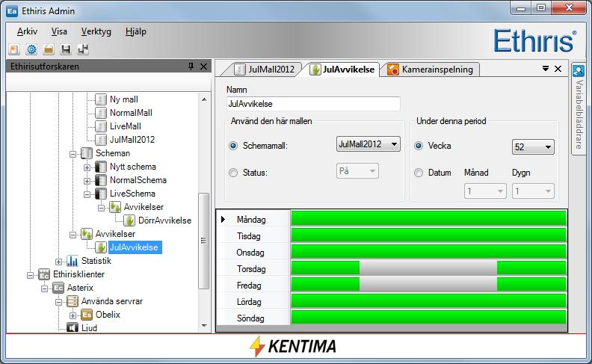This screenshot has height=364, width=592.
Task: Pin the Ethirisutforskaren panel
Action: [x=191, y=67]
